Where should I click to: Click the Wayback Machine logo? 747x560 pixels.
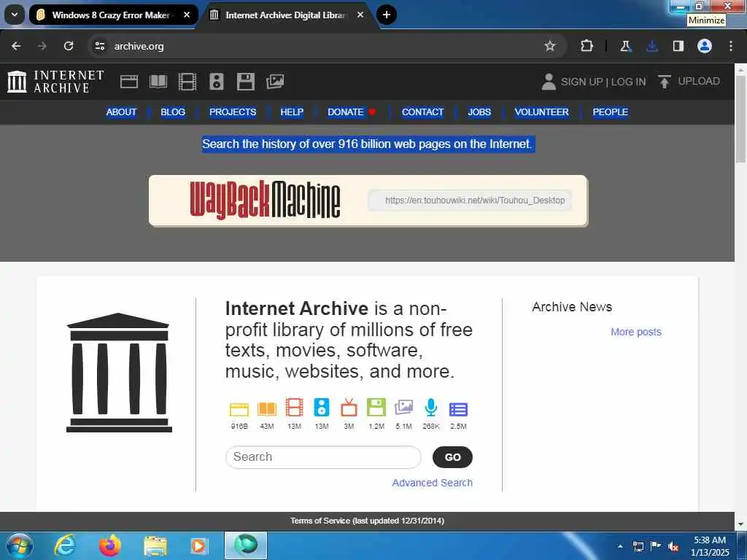(x=265, y=200)
